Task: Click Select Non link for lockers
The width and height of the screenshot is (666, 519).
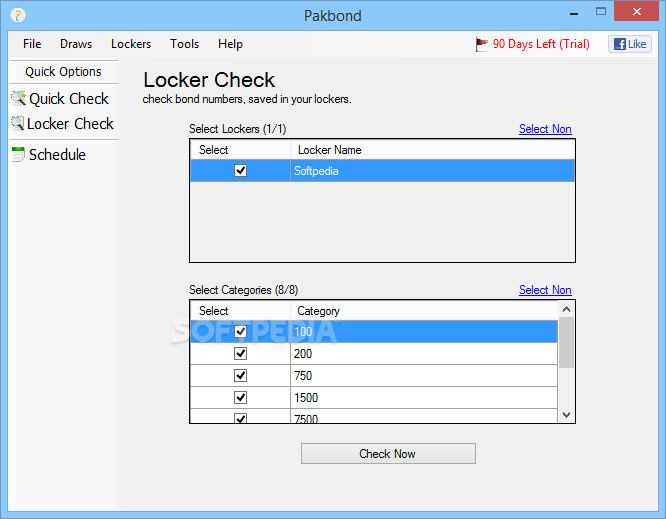Action: pos(545,129)
